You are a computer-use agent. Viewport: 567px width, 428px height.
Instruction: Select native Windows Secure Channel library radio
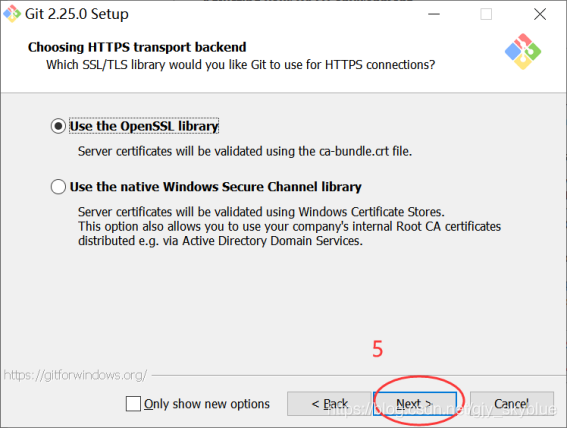click(58, 187)
